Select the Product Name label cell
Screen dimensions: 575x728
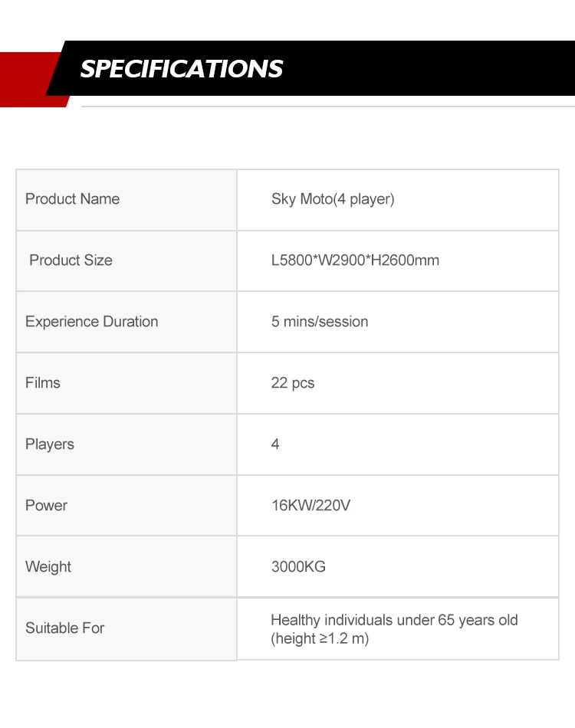point(127,200)
